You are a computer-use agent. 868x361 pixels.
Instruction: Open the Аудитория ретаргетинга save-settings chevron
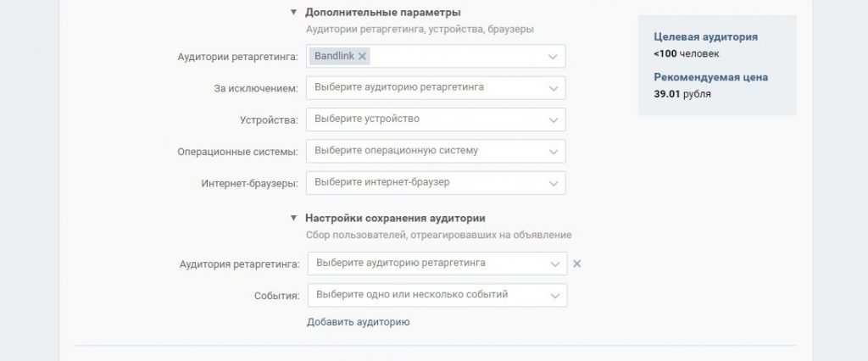click(x=554, y=264)
